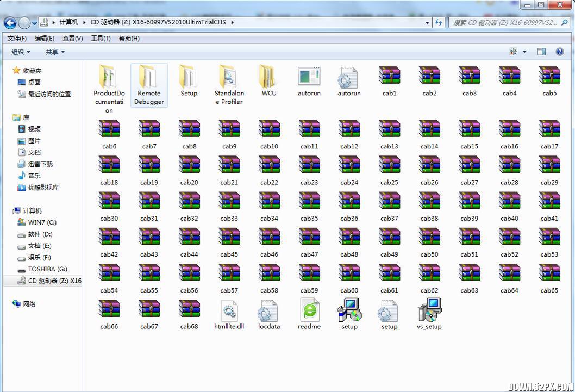575x392 pixels.
Task: Select the cab12 archive
Action: pos(349,135)
